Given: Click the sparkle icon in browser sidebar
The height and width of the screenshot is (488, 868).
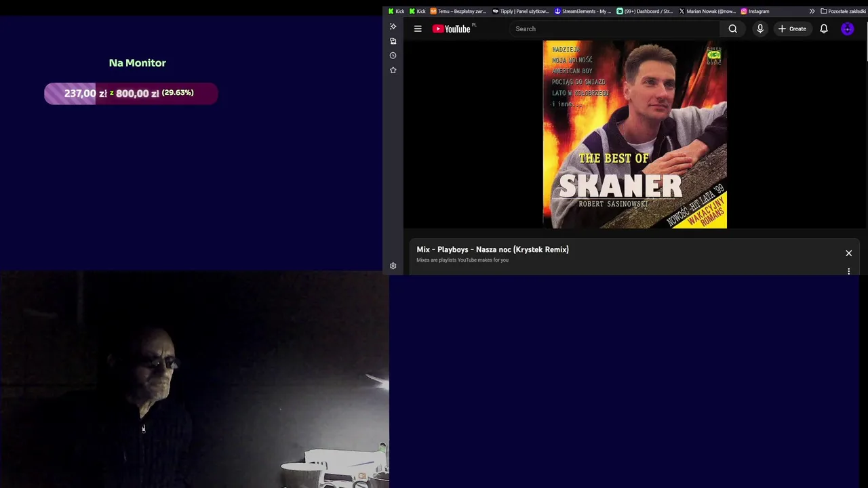Looking at the screenshot, I should [393, 26].
